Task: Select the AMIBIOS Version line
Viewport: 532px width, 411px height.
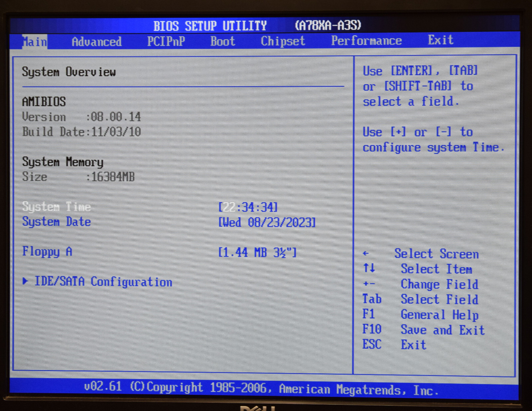Action: (x=81, y=117)
